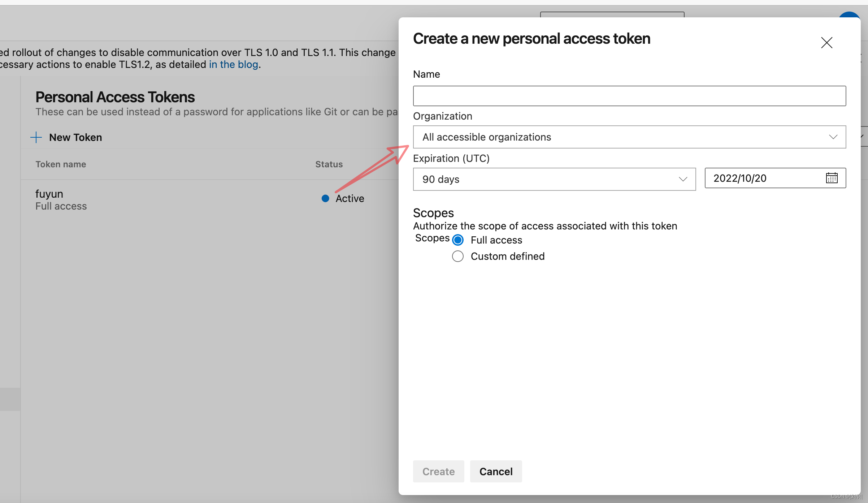Select the Full access scope option
The width and height of the screenshot is (868, 503).
click(x=458, y=240)
